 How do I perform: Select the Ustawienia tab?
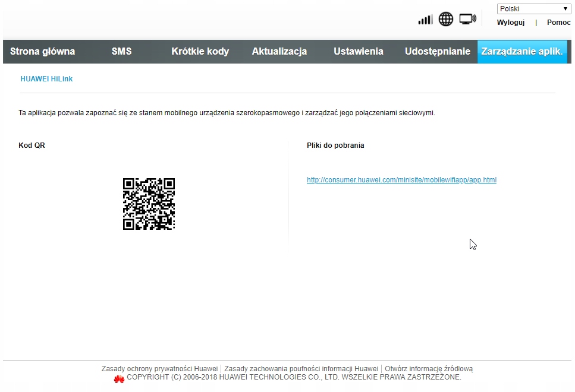tap(359, 51)
